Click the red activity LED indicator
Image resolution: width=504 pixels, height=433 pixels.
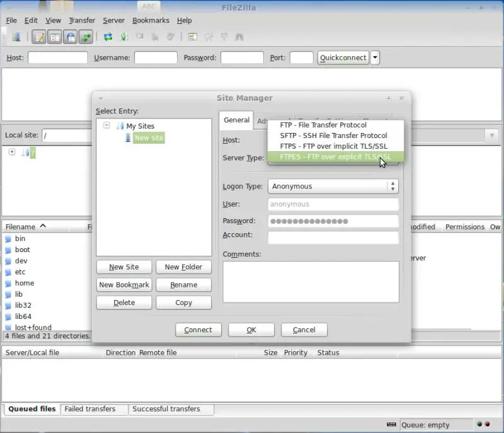pos(487,424)
